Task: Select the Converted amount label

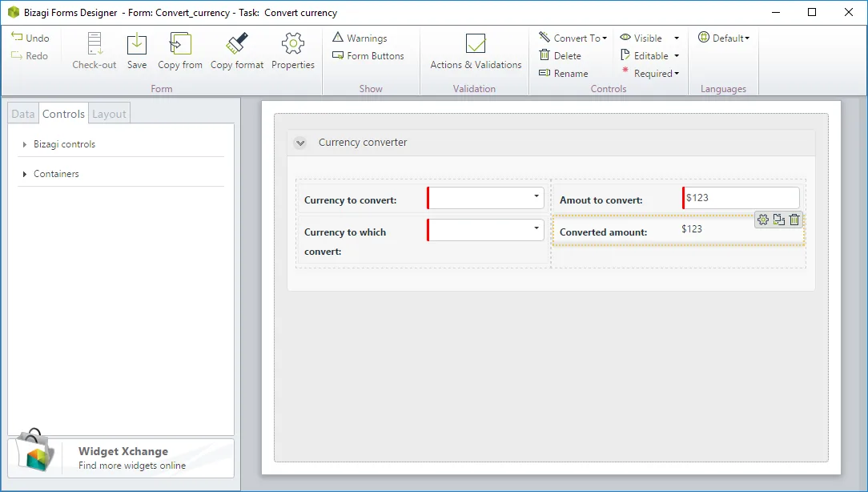Action: [604, 232]
